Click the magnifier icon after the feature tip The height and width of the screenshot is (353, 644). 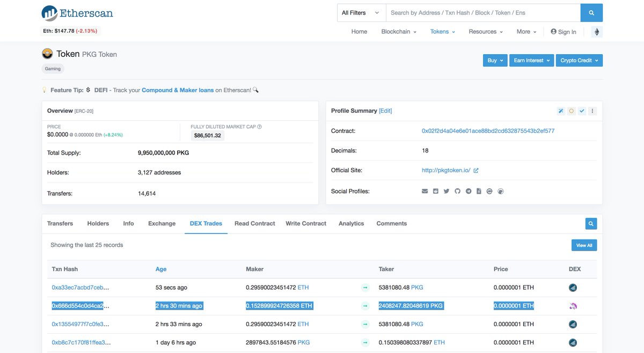[x=255, y=90]
